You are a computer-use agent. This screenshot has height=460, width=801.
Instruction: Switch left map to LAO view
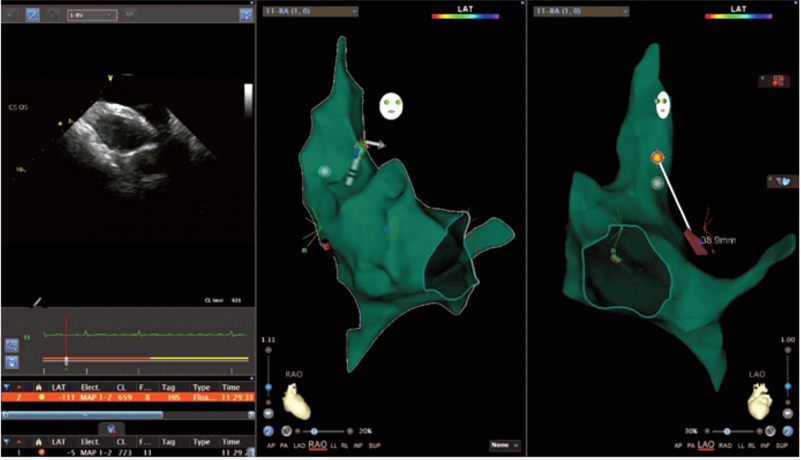click(x=299, y=445)
